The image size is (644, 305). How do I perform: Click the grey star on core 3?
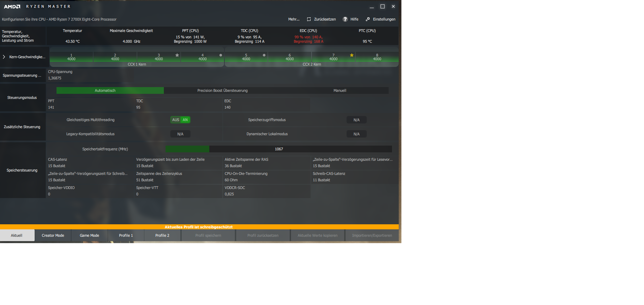pyautogui.click(x=177, y=55)
